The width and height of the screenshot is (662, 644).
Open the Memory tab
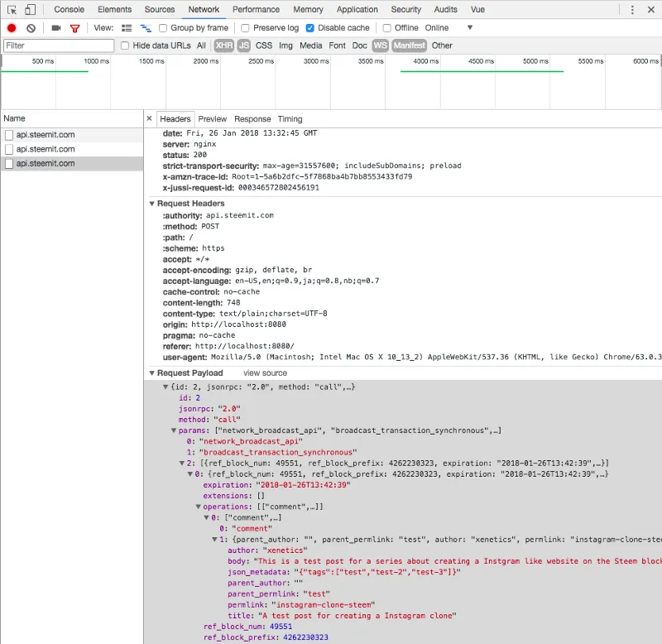click(x=308, y=9)
